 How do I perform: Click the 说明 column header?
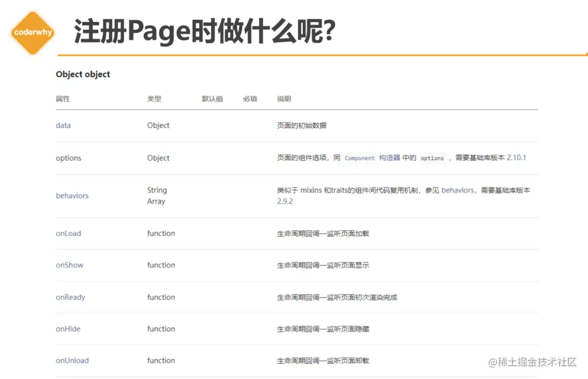click(284, 99)
